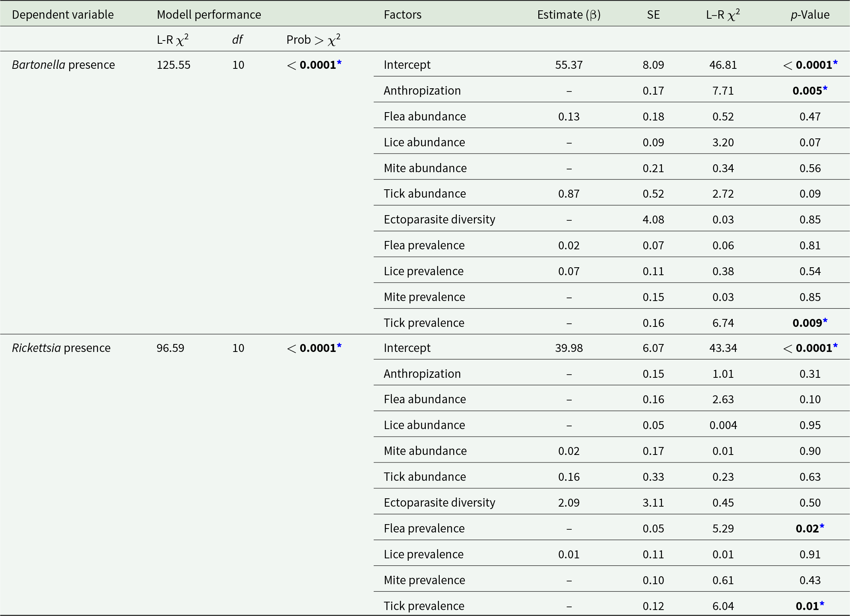The image size is (850, 616).
Task: Select the Intercept estimate 55.37
Action: pos(569,64)
